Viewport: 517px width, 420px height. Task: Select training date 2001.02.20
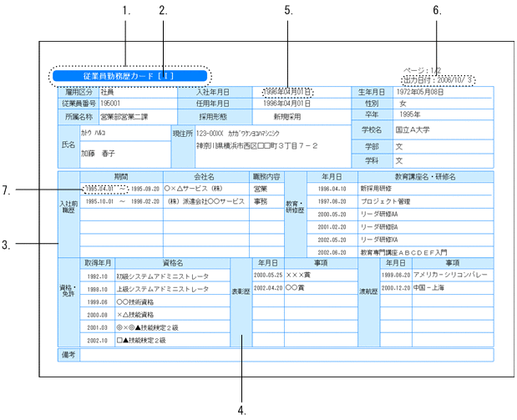point(332,227)
